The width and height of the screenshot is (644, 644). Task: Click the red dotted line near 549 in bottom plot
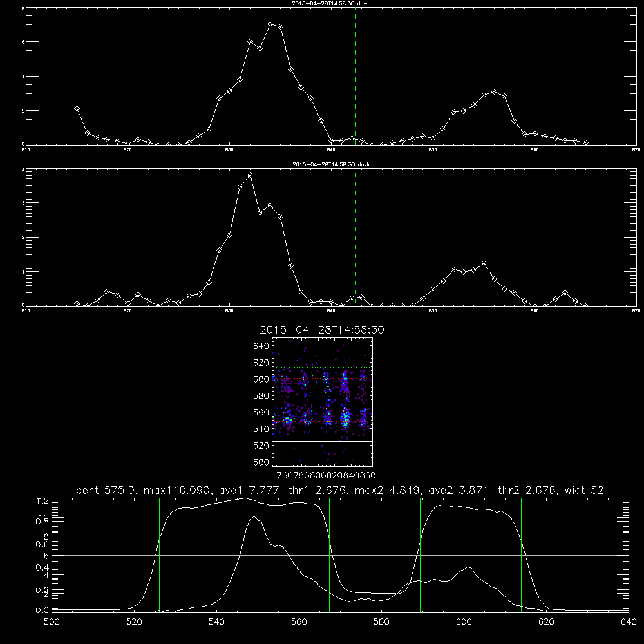[x=254, y=554]
